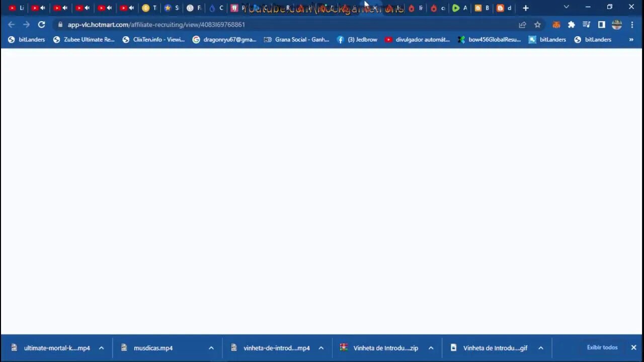The width and height of the screenshot is (644, 362).
Task: Expand options for musdicas.mp4
Action: 211,348
